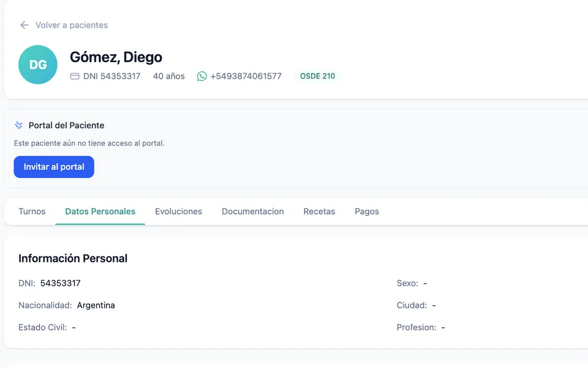
Task: Click the 'Portal del Paciente' heading
Action: 66,125
